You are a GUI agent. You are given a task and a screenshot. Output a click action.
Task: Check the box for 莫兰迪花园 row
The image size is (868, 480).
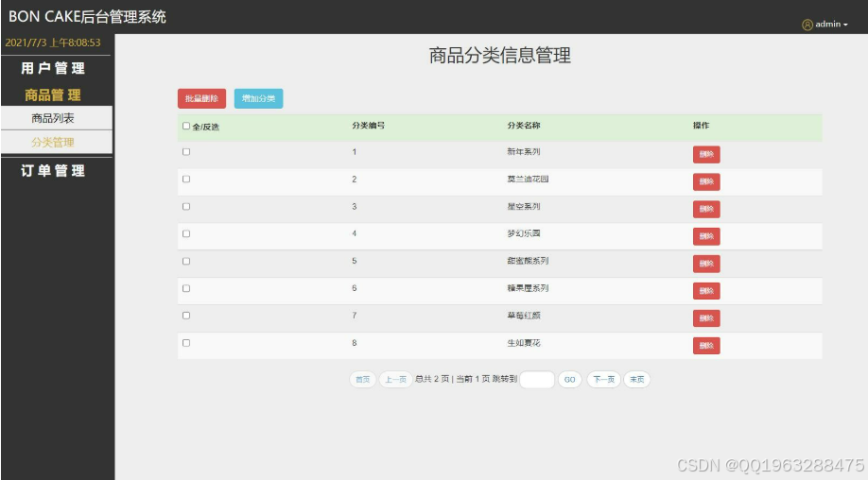tap(186, 180)
